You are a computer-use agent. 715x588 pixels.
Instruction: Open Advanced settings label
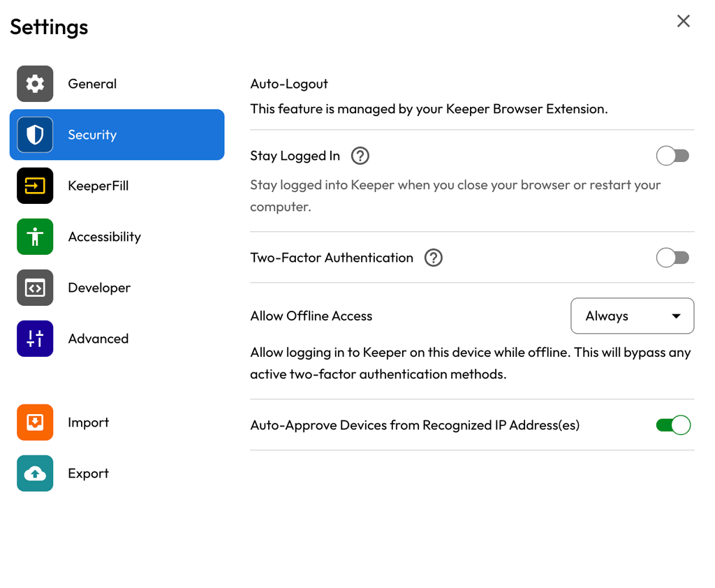[x=98, y=339]
